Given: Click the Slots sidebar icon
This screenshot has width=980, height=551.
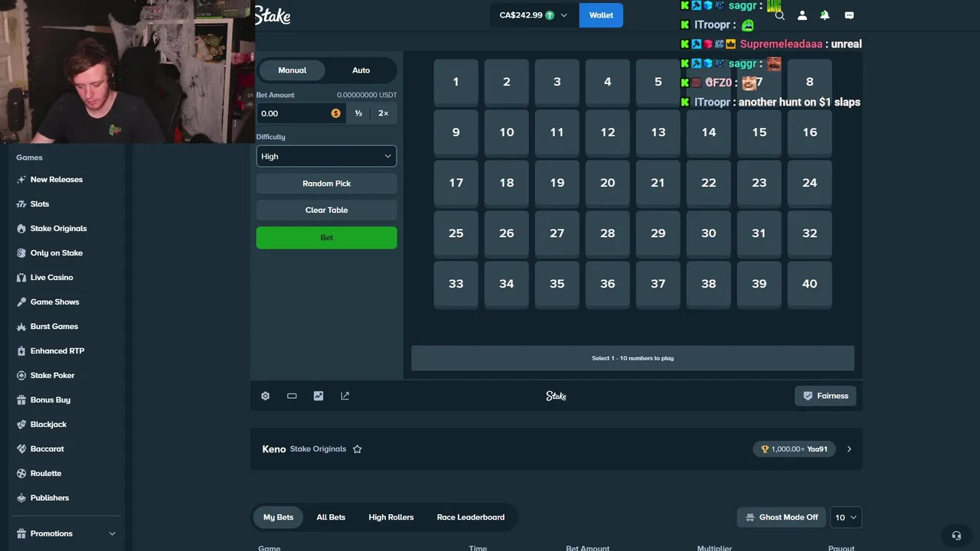Looking at the screenshot, I should (x=21, y=204).
